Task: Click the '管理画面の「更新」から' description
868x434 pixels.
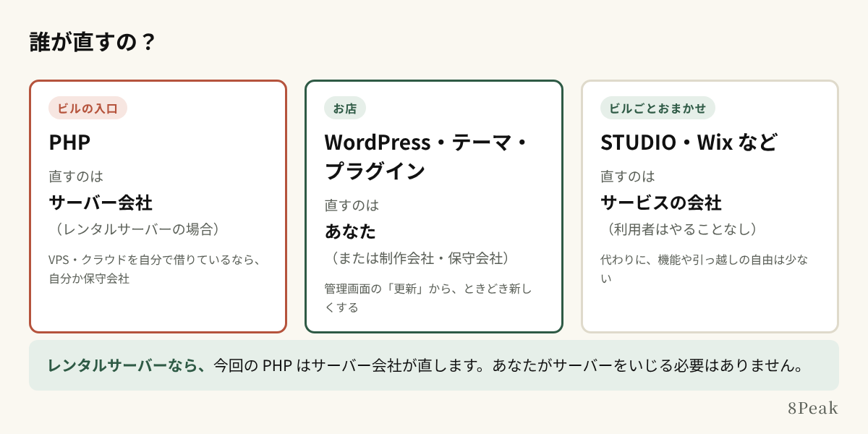Action: (x=428, y=298)
